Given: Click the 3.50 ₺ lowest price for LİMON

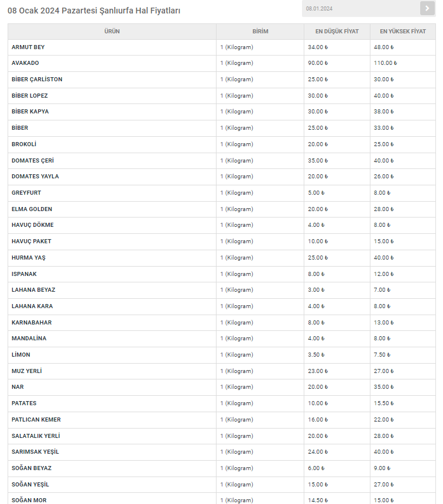Looking at the screenshot, I should click(x=316, y=355).
